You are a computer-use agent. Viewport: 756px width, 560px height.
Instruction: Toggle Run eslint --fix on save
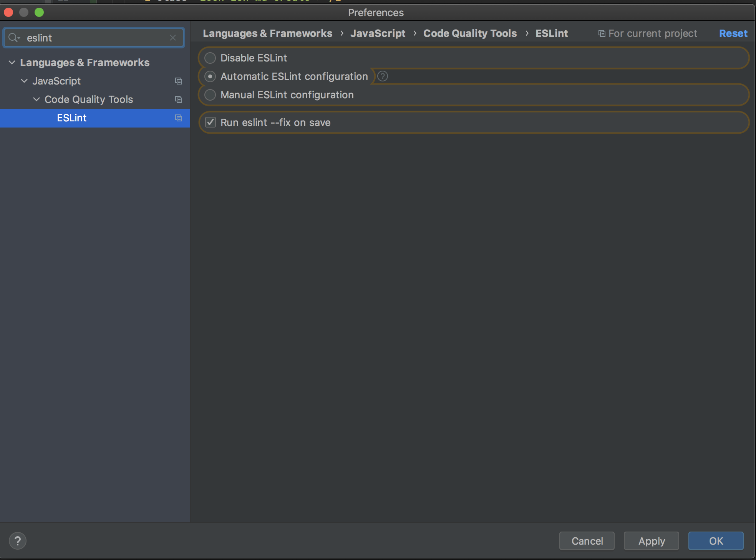pos(211,123)
